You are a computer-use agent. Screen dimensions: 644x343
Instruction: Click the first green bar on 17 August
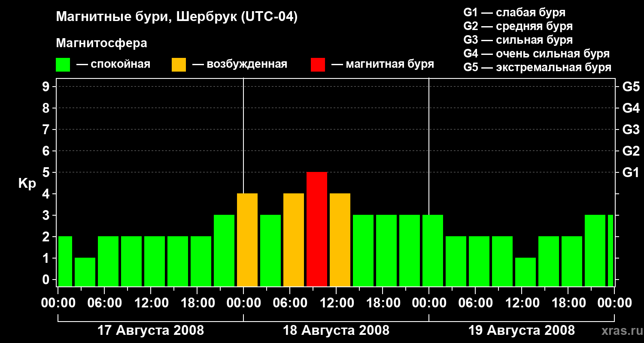coord(65,261)
